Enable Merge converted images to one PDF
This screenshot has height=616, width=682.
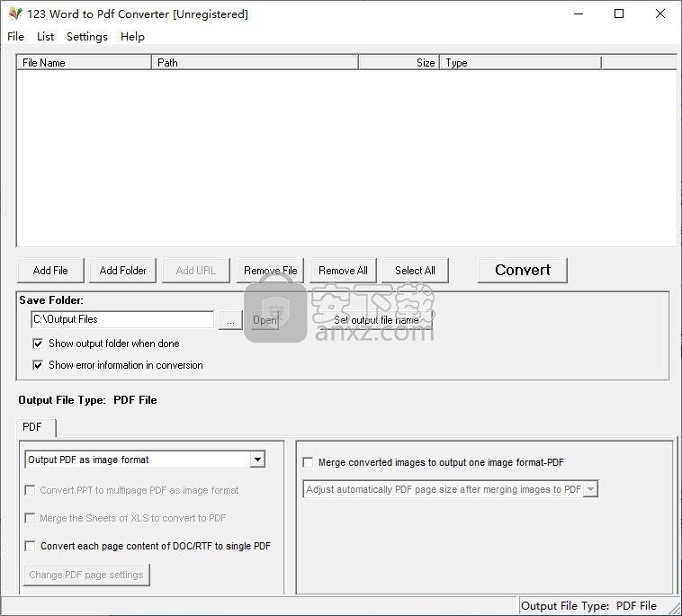click(433, 462)
